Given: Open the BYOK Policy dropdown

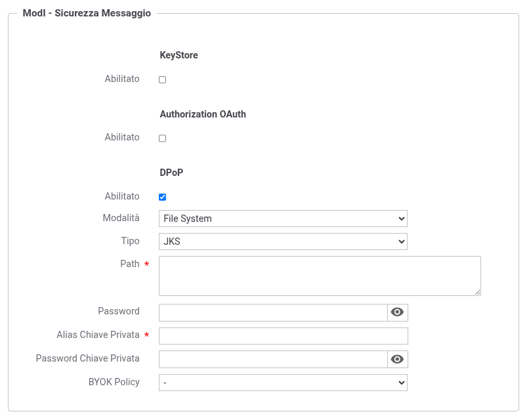Looking at the screenshot, I should click(283, 383).
